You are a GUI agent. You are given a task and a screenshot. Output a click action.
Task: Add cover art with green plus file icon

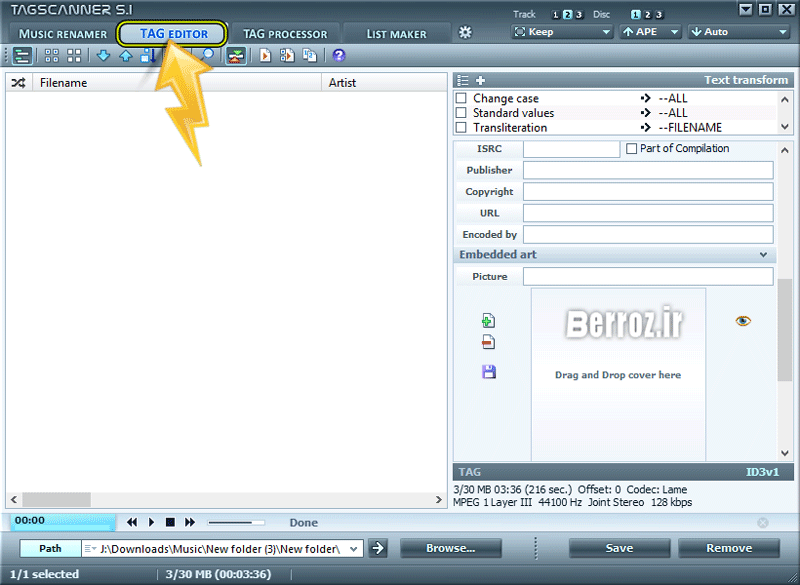tap(488, 320)
